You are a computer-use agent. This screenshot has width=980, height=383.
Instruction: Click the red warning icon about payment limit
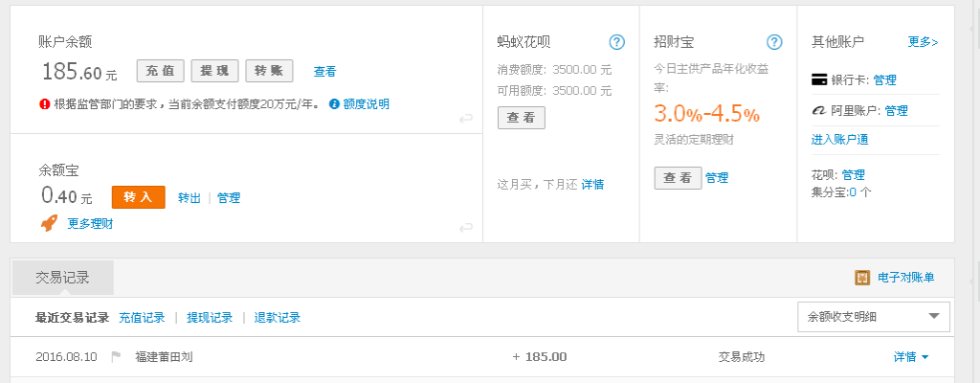click(44, 103)
